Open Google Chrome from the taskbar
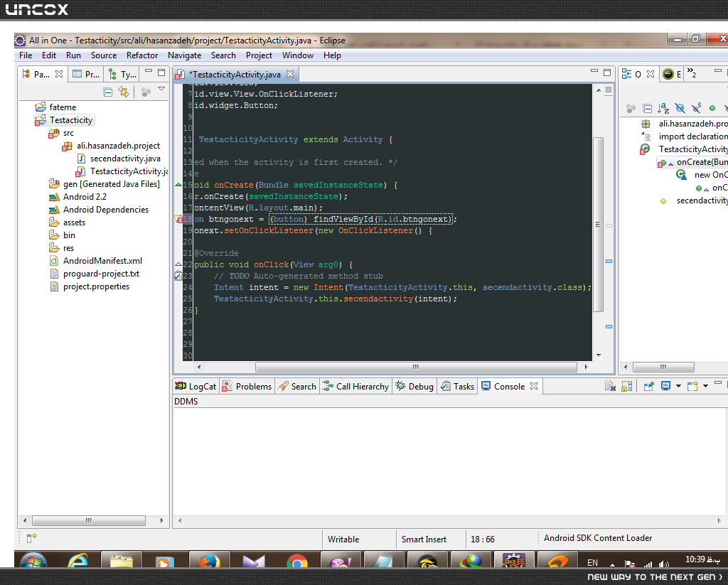The width and height of the screenshot is (728, 585). point(297,561)
